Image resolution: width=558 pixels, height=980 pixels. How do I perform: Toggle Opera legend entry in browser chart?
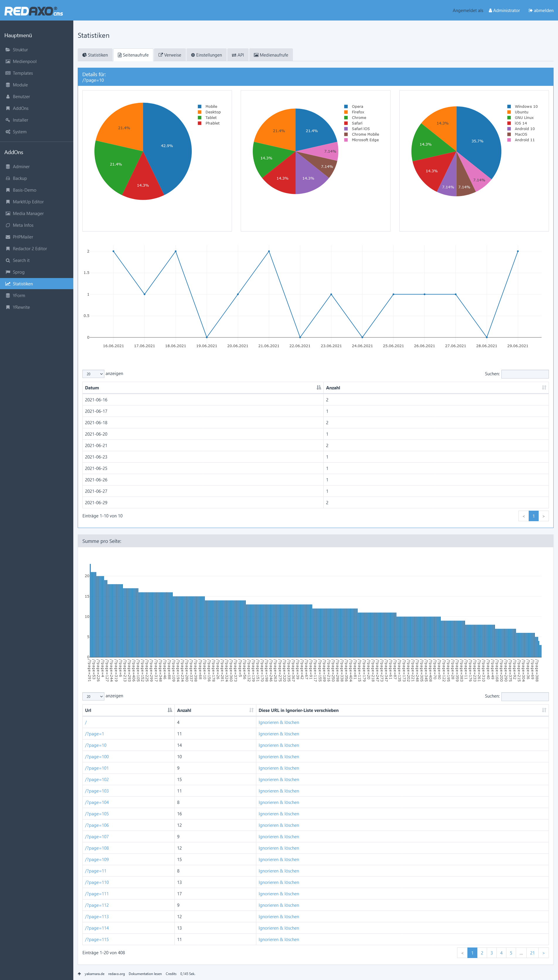click(353, 106)
